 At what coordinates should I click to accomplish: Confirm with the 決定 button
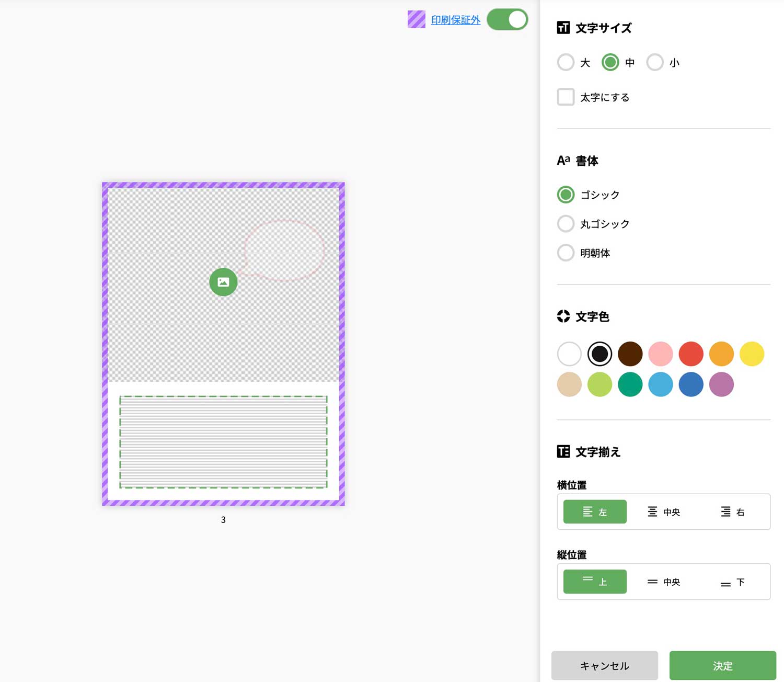[722, 665]
